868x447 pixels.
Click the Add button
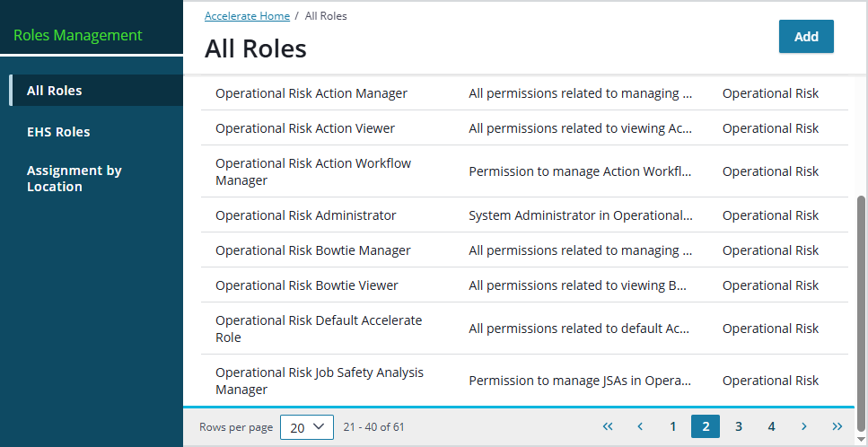pos(806,37)
